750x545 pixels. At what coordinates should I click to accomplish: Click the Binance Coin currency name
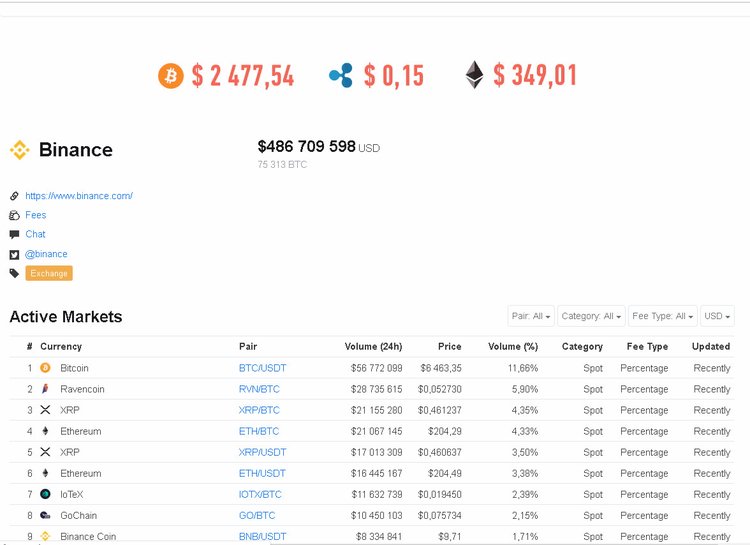tap(88, 536)
